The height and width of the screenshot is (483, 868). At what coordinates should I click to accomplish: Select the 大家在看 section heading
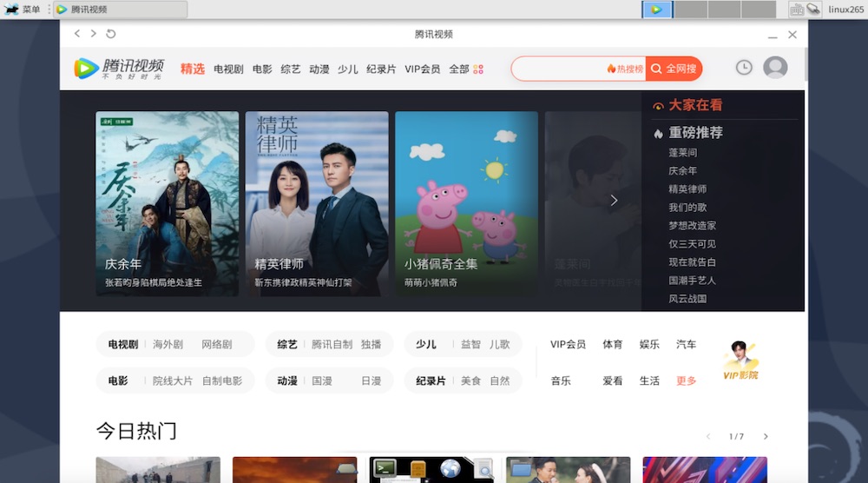pyautogui.click(x=695, y=105)
